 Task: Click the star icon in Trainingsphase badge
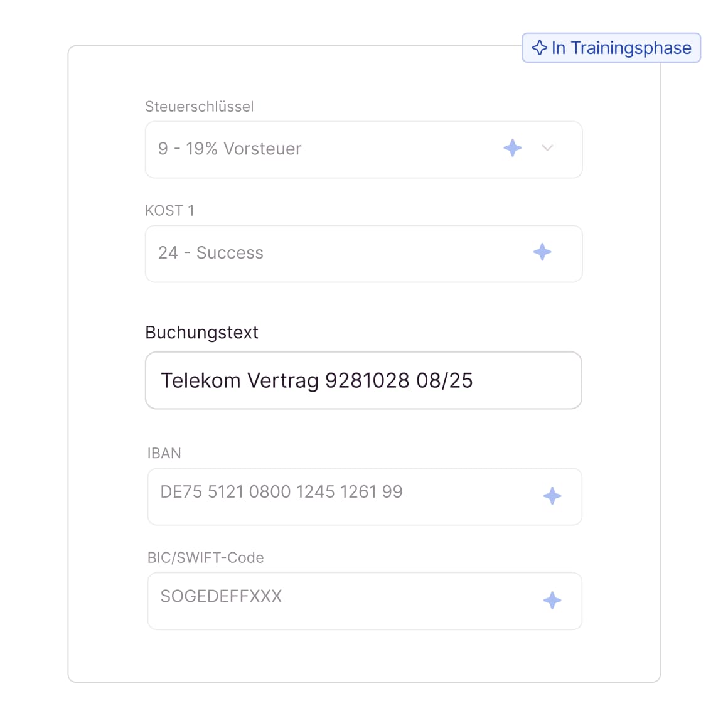click(539, 48)
